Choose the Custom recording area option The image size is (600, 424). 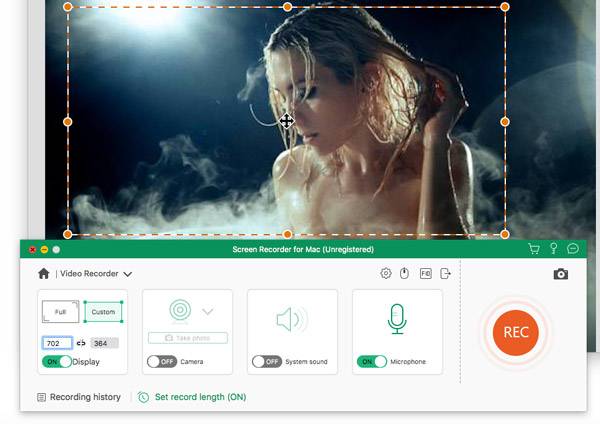pos(103,312)
